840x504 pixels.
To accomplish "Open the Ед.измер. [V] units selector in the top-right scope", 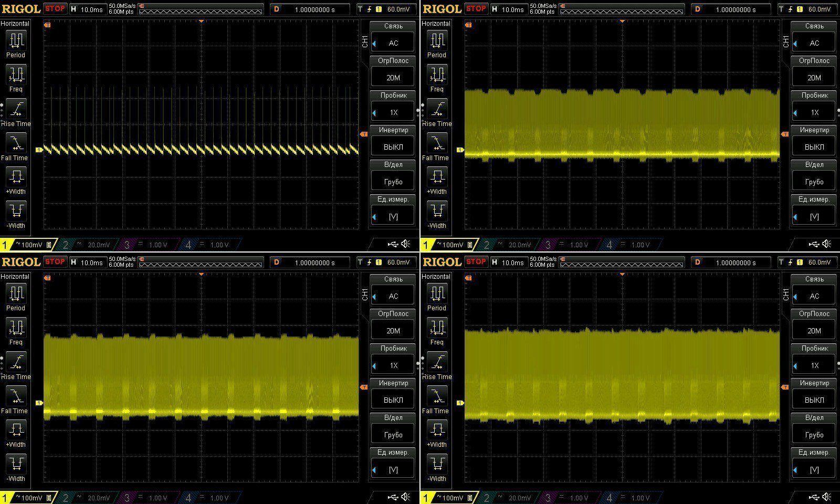I will coord(814,216).
